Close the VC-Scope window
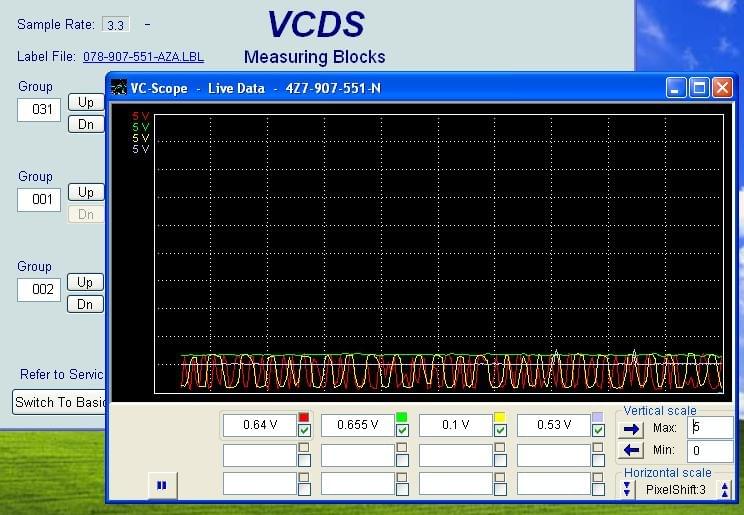Image resolution: width=744 pixels, height=515 pixels. (722, 88)
